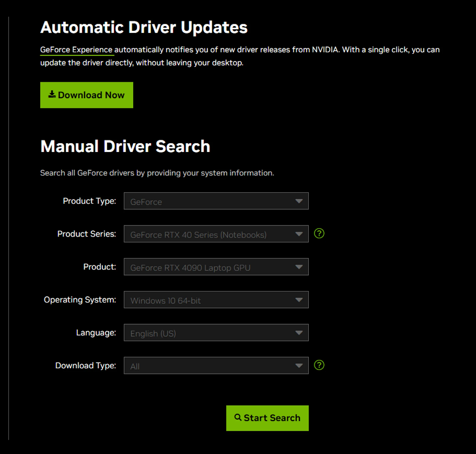Click the arrow on the Product Type dropdown
This screenshot has width=476, height=454.
tap(299, 201)
